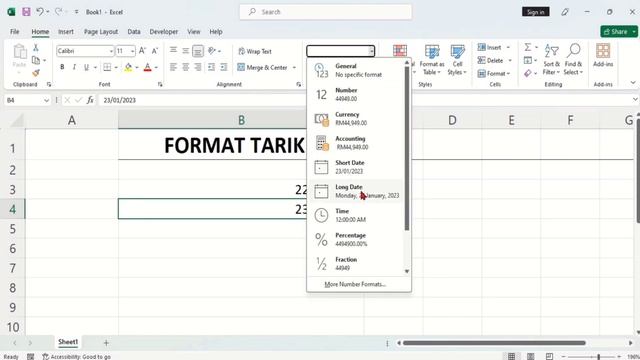Click Format as Table icon
Viewport: 640px width, 360px height.
tap(432, 51)
